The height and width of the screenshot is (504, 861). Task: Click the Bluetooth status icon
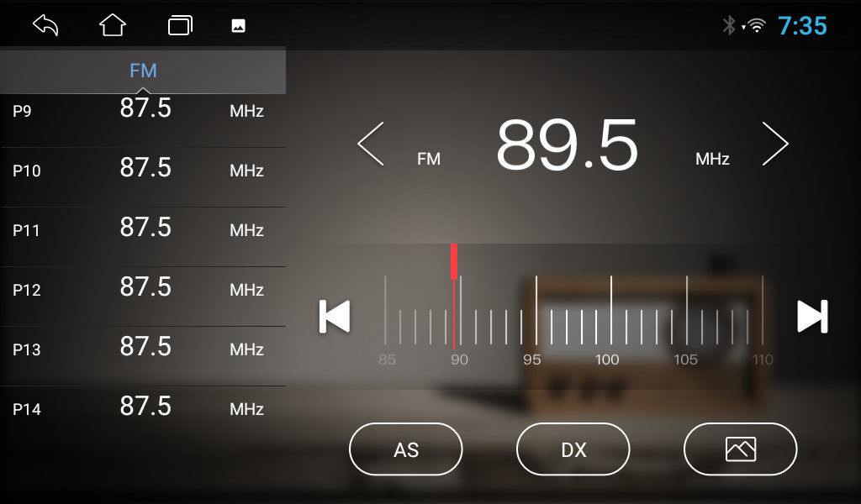coord(729,25)
